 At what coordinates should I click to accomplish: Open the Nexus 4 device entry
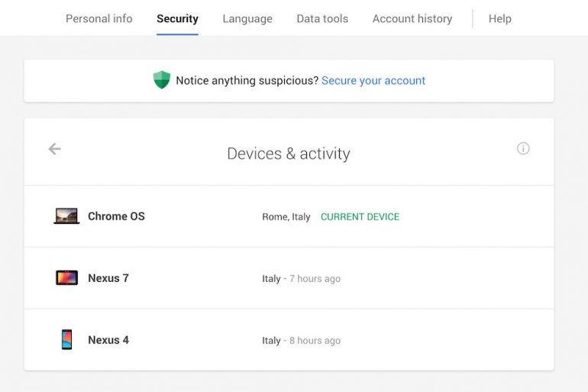108,340
